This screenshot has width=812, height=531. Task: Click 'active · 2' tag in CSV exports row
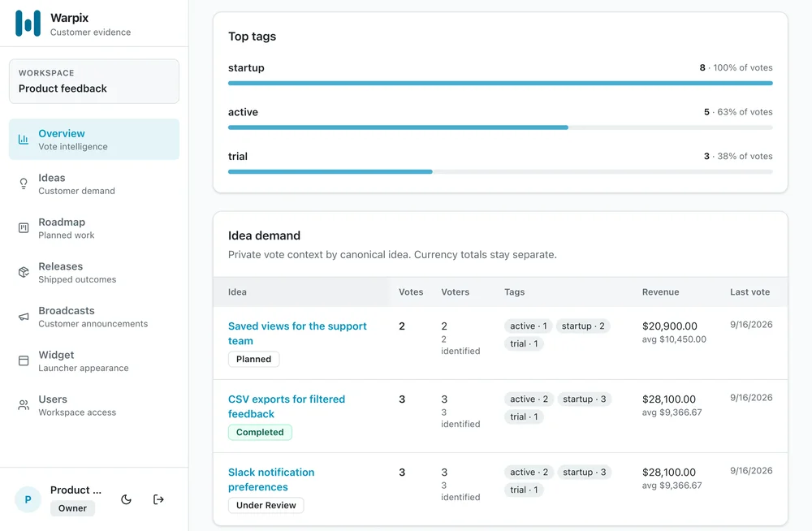tap(529, 399)
